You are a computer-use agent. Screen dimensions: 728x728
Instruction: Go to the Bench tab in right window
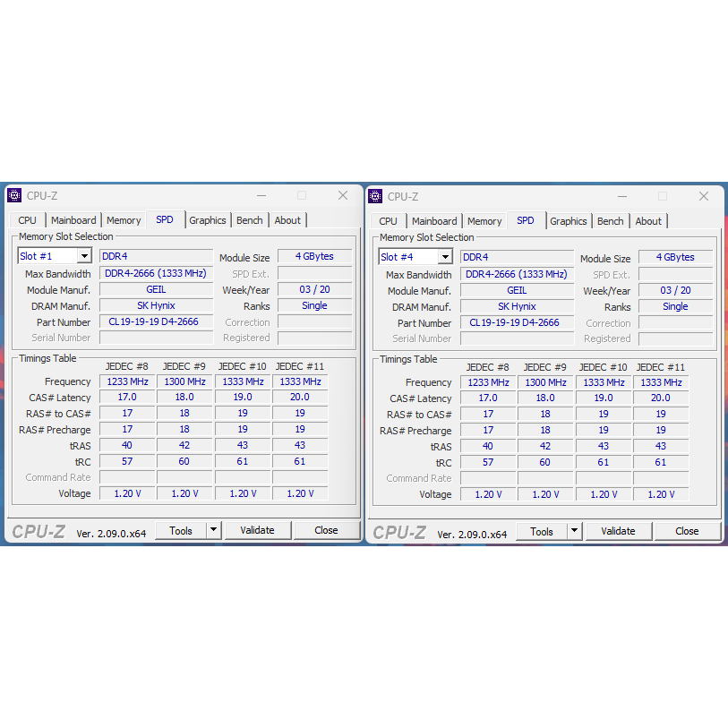[610, 221]
